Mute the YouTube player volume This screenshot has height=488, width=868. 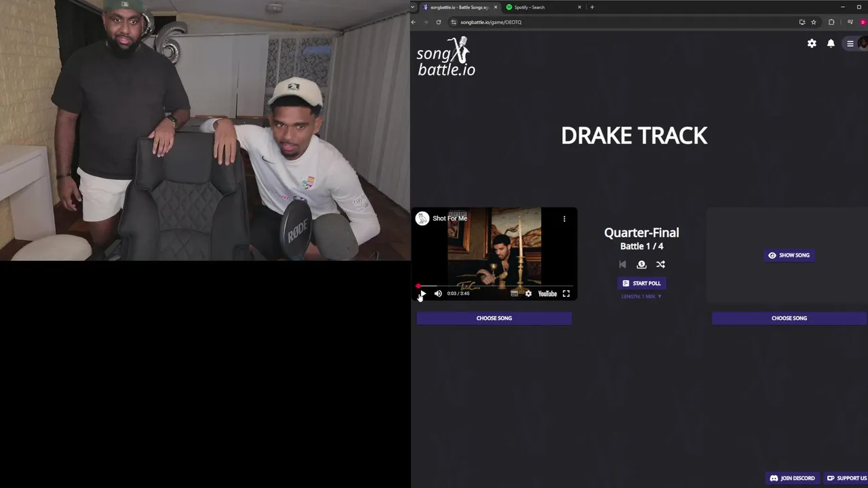pyautogui.click(x=438, y=293)
